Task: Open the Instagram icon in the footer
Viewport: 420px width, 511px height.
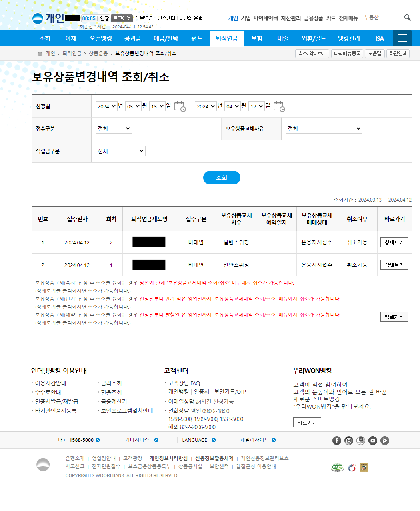Action: pos(348,440)
